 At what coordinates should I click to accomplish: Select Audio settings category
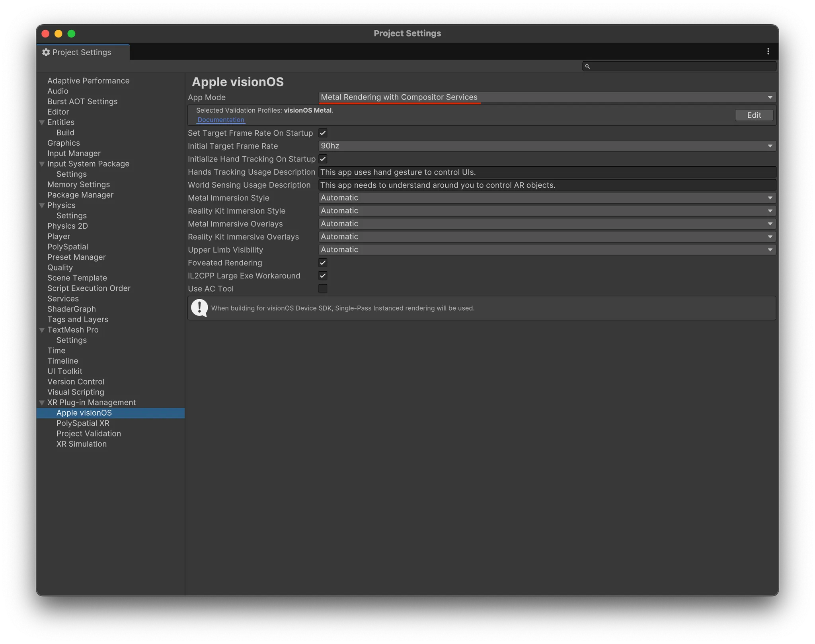pyautogui.click(x=58, y=91)
